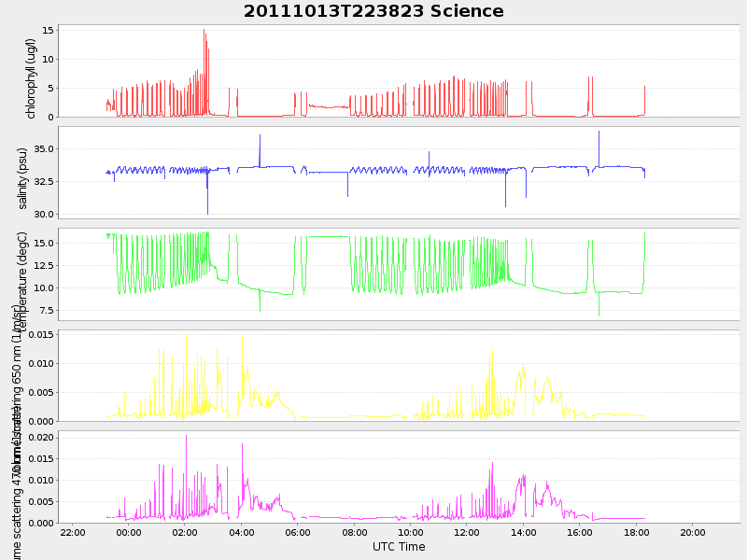The image size is (747, 560).
Task: Click the tallest red chlorophyll peak reaching 15
Action: pyautogui.click(x=204, y=31)
